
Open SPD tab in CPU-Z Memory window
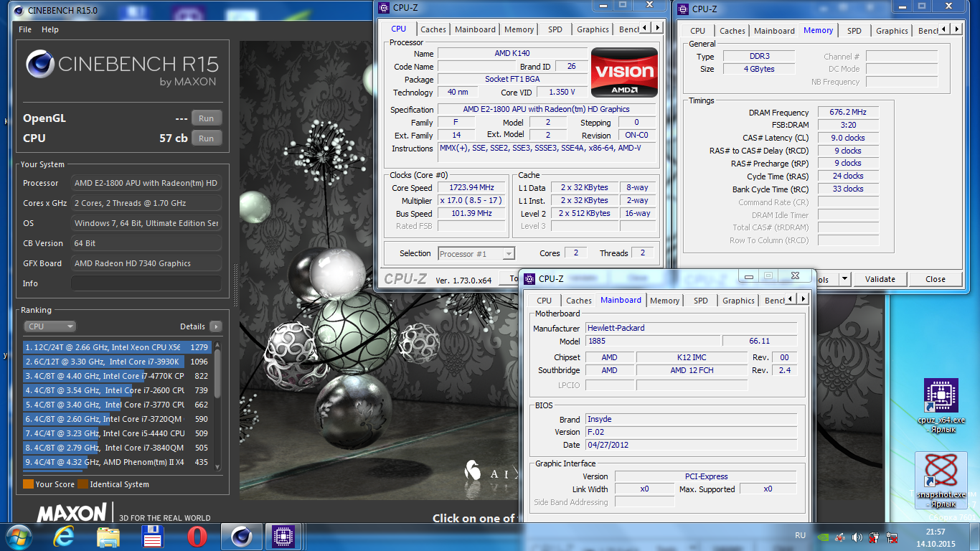pos(854,31)
